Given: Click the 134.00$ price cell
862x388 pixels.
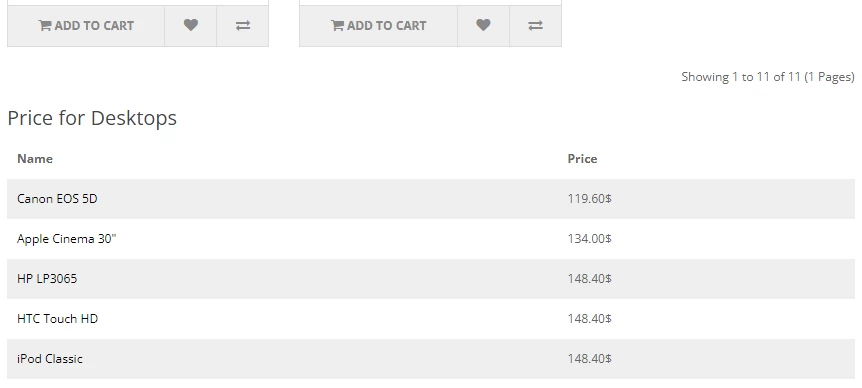Looking at the screenshot, I should [x=589, y=239].
